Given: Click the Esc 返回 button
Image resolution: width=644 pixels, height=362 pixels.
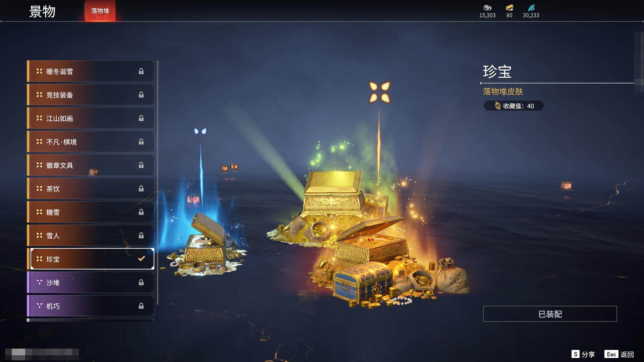Looking at the screenshot, I should [619, 354].
